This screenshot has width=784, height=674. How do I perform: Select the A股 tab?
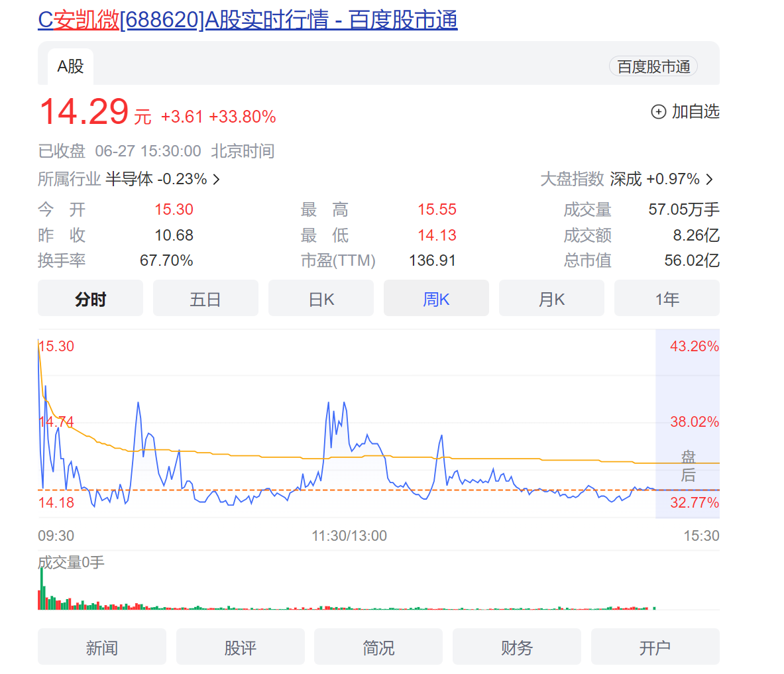coord(70,66)
